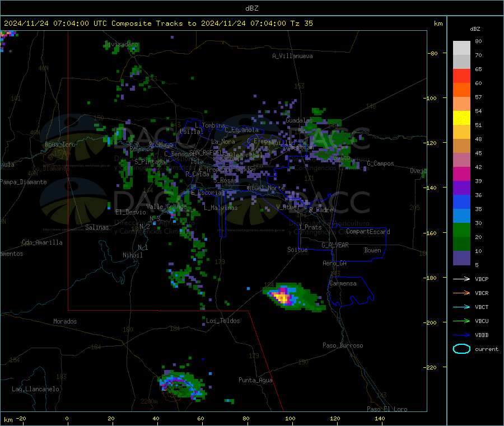The width and height of the screenshot is (504, 426).
Task: Click the dBZ heading above color scale
Action: pos(475,29)
